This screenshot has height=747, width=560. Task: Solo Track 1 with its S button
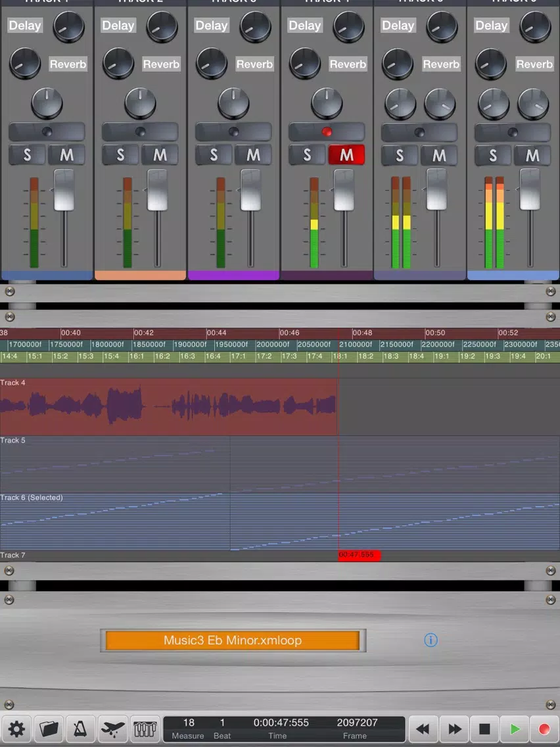(27, 155)
